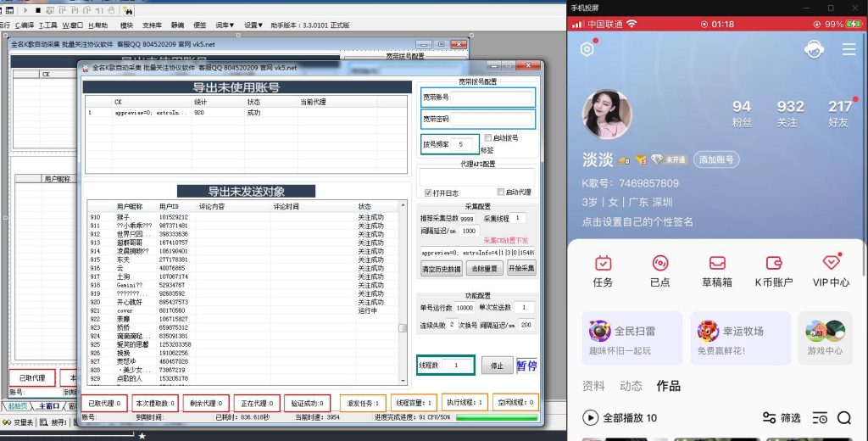This screenshot has height=441, width=868.
Task: Click the 开始采集 button
Action: [x=520, y=269]
